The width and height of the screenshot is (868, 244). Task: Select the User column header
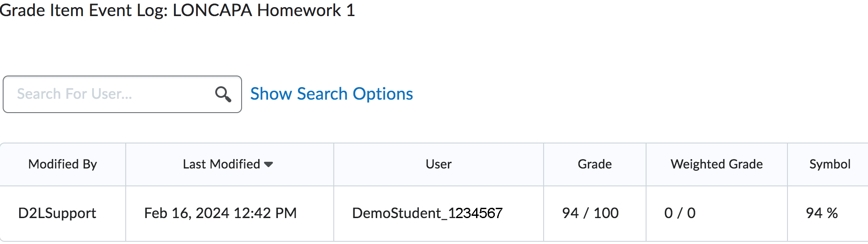pos(438,164)
